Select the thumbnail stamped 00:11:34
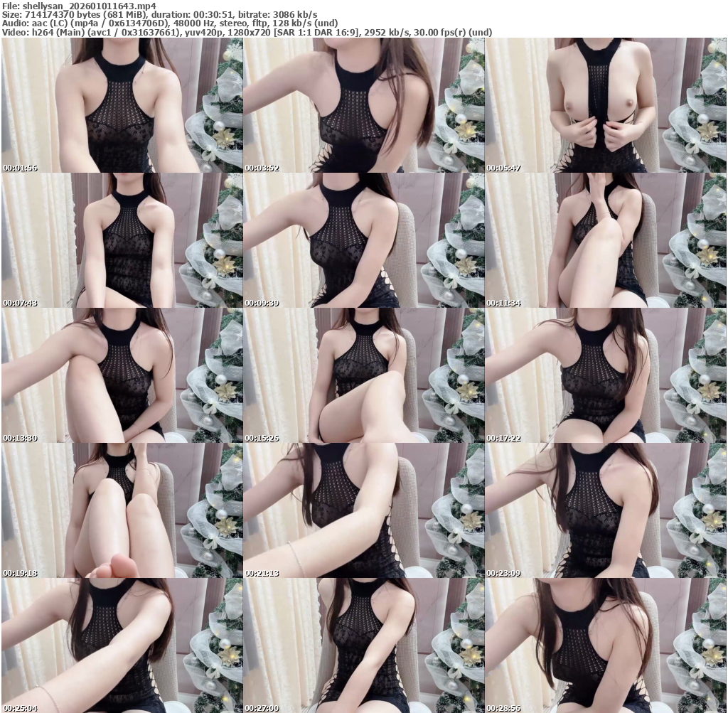 (605, 240)
